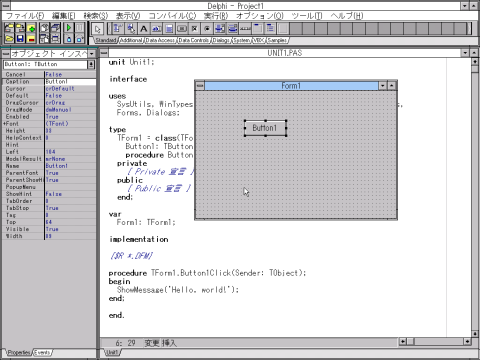Expand the Font property plus sign

coord(4,124)
